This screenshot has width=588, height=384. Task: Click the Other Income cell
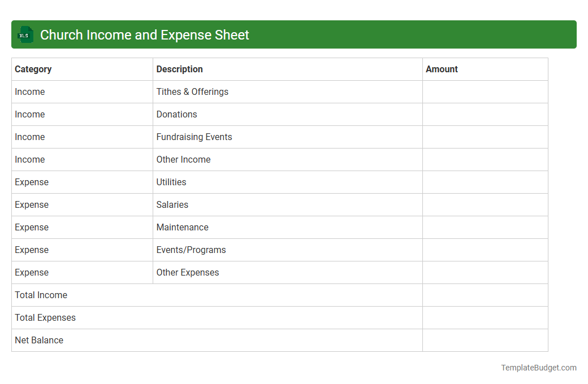click(183, 159)
